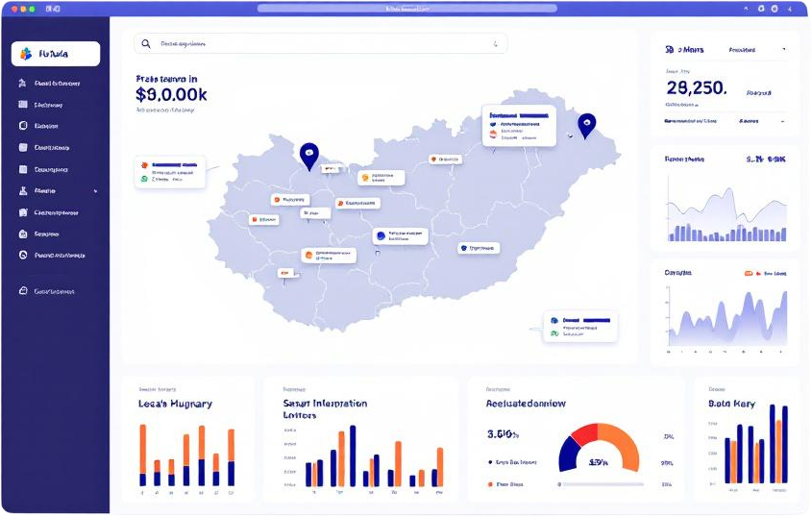This screenshot has width=812, height=516.
Task: Click the lock icon at sidebar bottom
Action: 23,291
